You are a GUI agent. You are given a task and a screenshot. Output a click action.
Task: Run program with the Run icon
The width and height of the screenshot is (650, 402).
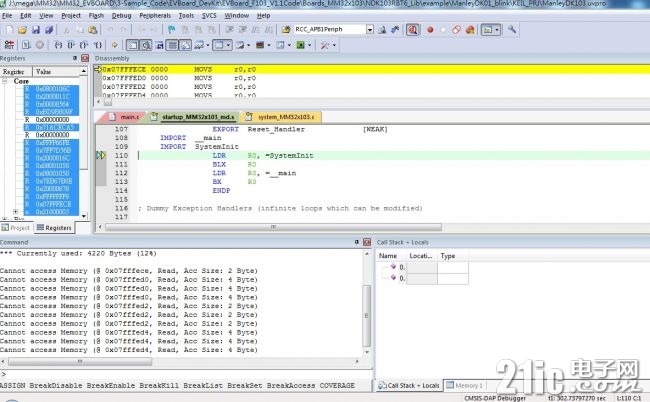click(x=26, y=45)
